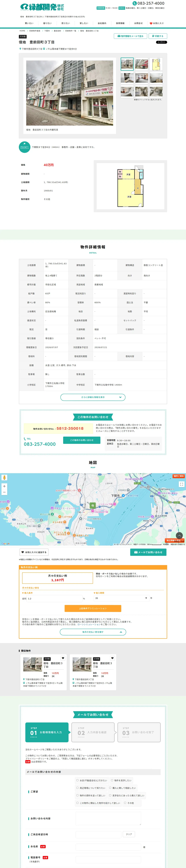Click 083-257-4000 phone number in inquiry box
The height and width of the screenshot is (868, 186).
[x=40, y=444]
